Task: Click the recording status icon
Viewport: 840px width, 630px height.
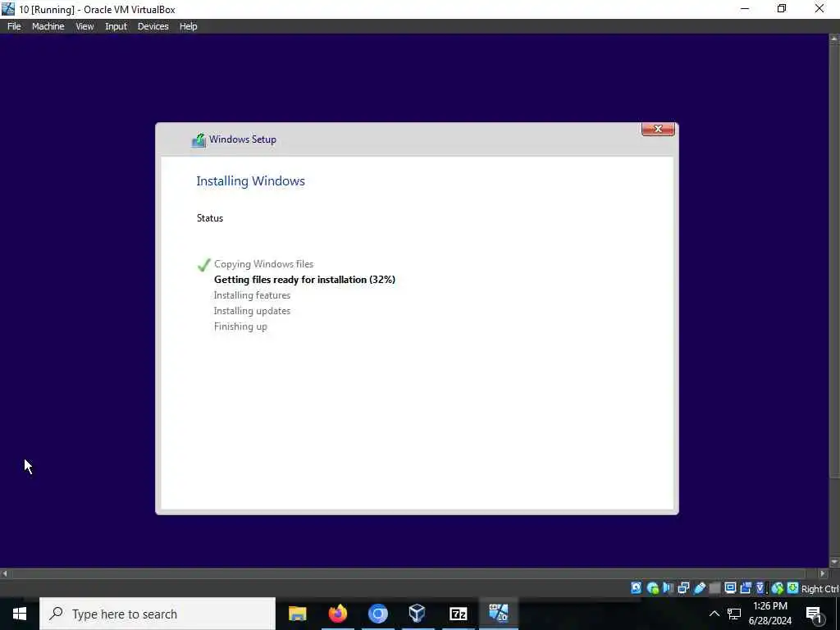Action: tap(746, 588)
